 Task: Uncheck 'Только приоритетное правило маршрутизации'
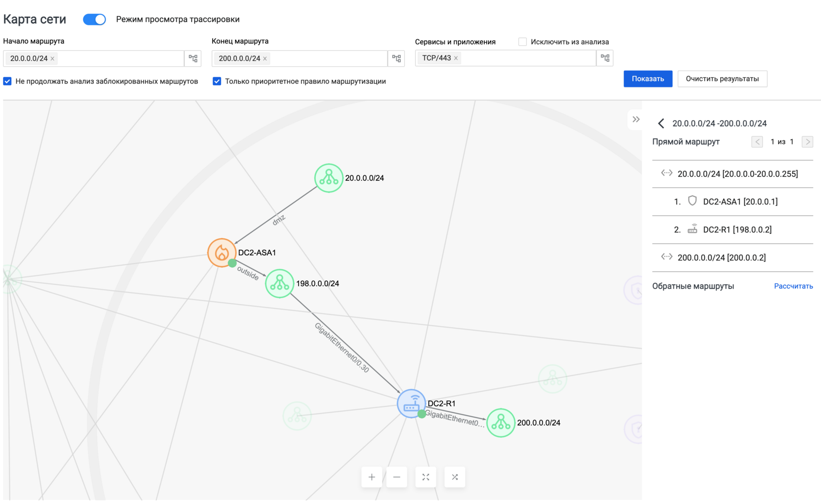click(x=217, y=81)
